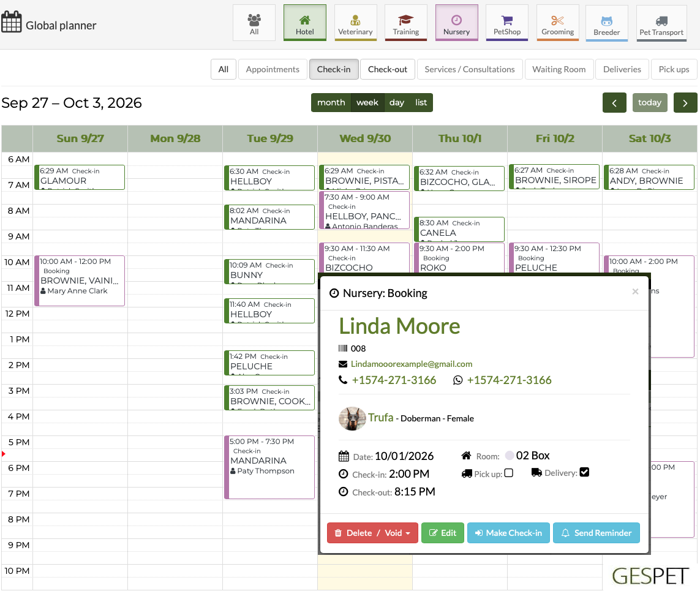Toggle the Check-out filter

(x=388, y=69)
